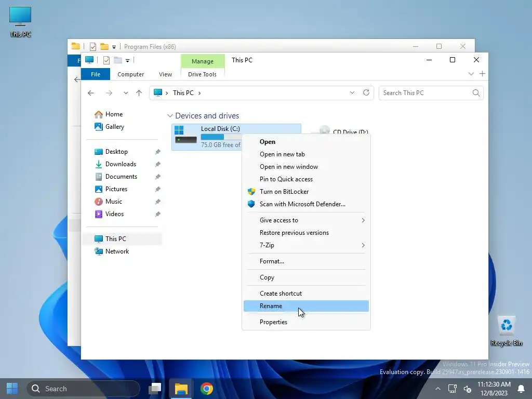Open the Pictures quick access folder

pos(116,189)
